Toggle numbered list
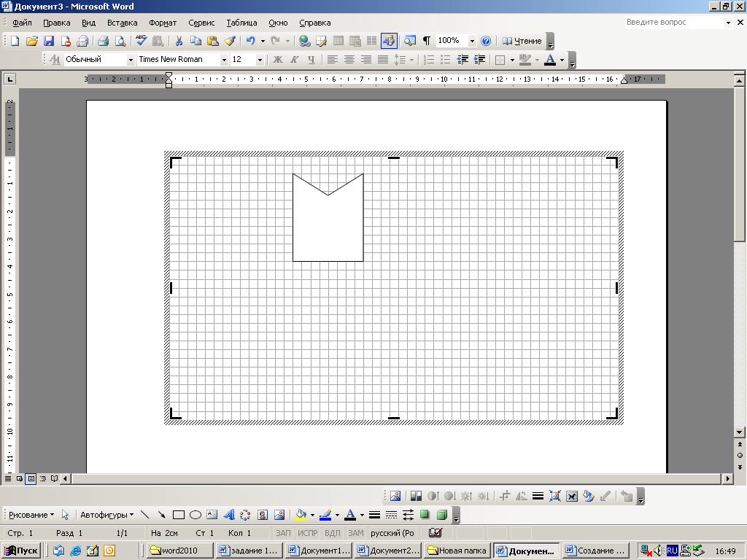The width and height of the screenshot is (747, 560). 429,60
